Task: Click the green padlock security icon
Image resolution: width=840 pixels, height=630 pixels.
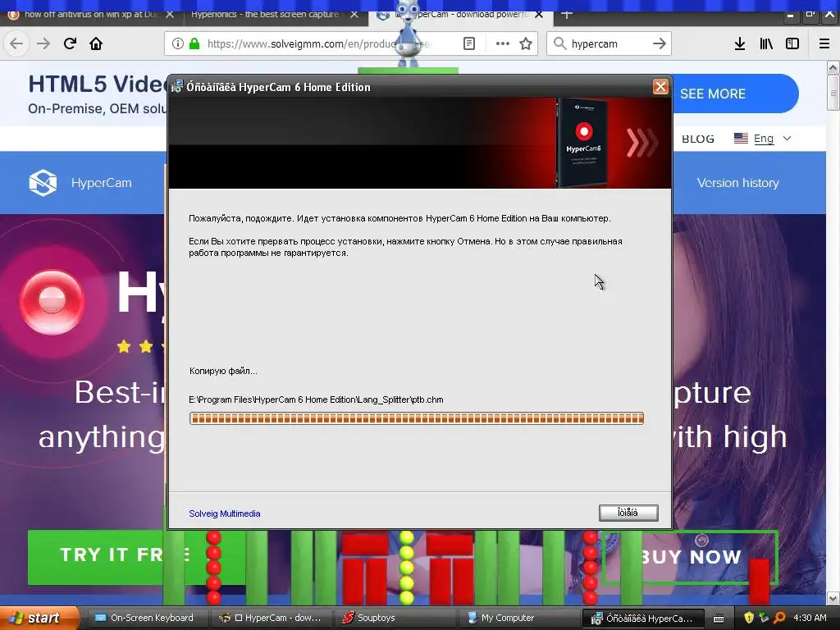Action: click(194, 43)
